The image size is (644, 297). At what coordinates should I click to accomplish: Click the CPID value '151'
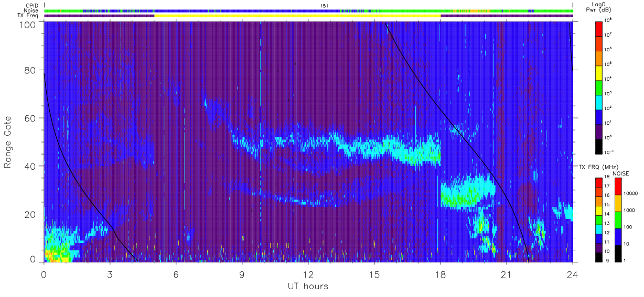click(x=324, y=5)
